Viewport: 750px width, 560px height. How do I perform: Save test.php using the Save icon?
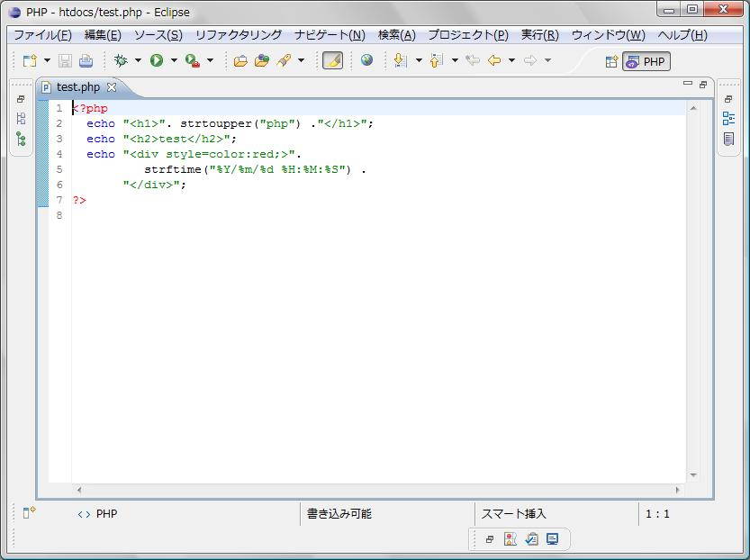[63, 60]
